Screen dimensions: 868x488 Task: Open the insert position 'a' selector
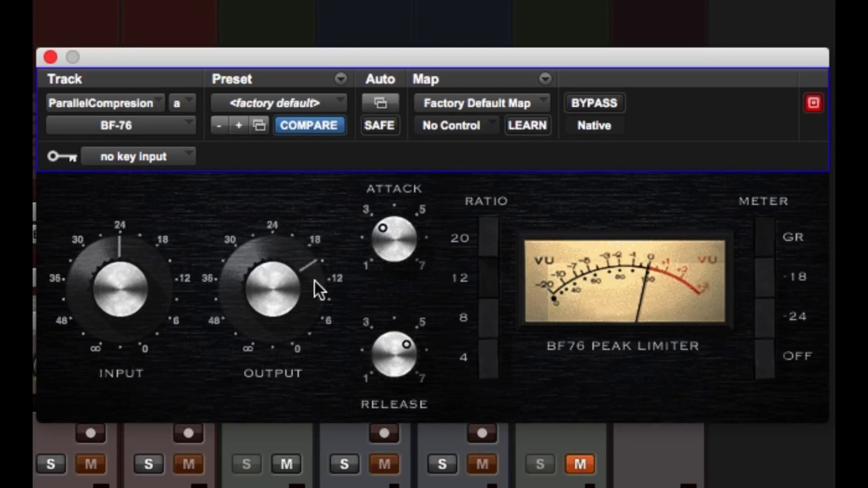coord(182,103)
